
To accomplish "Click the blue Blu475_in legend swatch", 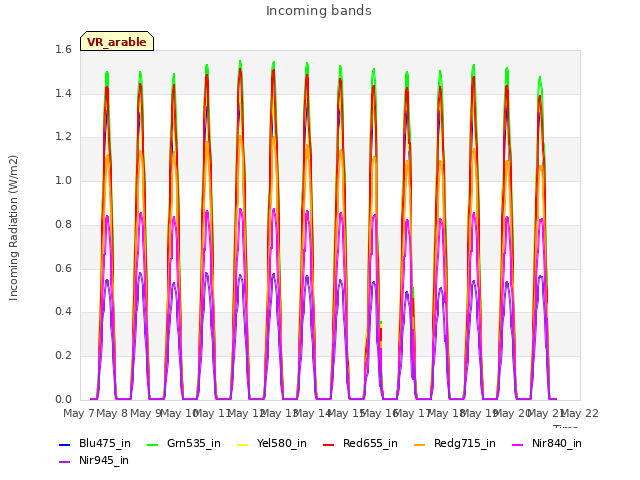I will click(64, 444).
